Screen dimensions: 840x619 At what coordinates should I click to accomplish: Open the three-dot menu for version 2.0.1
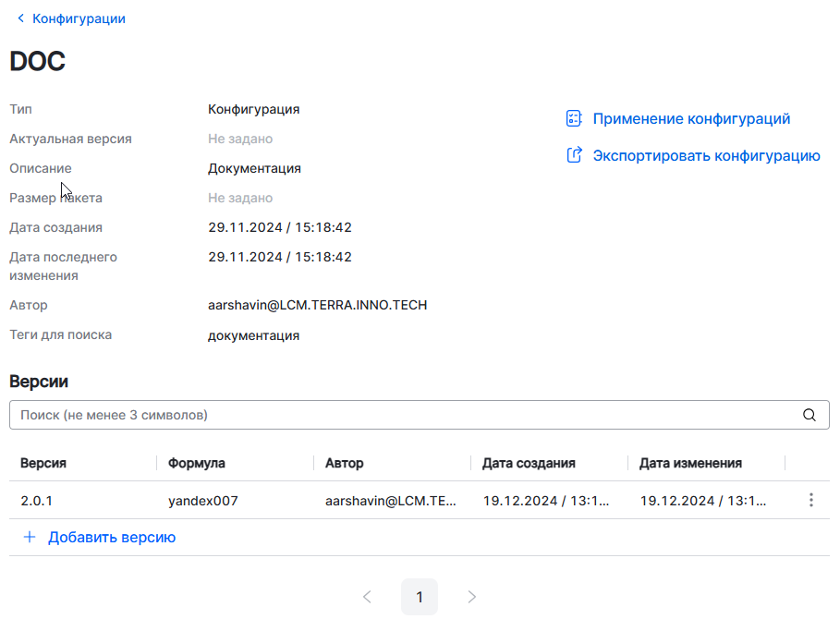(x=811, y=500)
